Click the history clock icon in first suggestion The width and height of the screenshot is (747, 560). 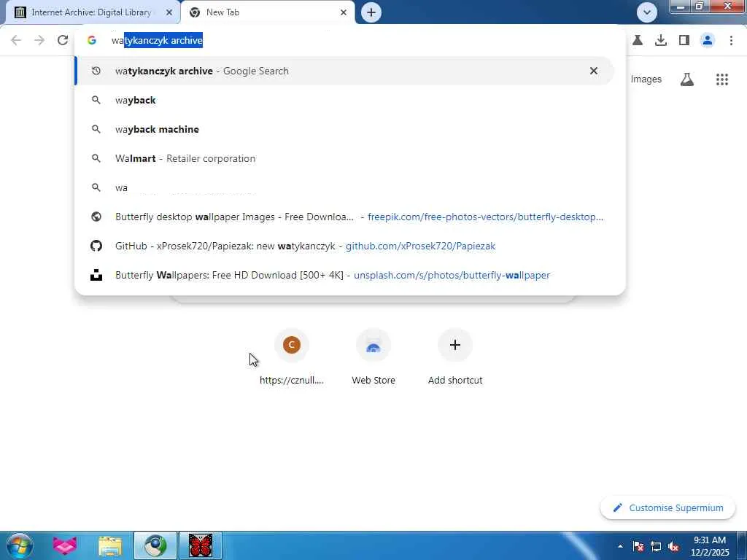[x=96, y=71]
